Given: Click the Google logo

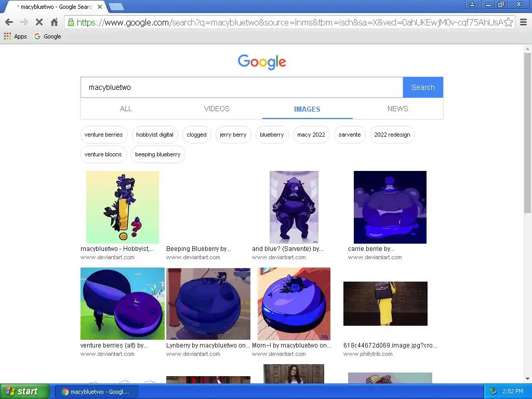Looking at the screenshot, I should point(262,62).
